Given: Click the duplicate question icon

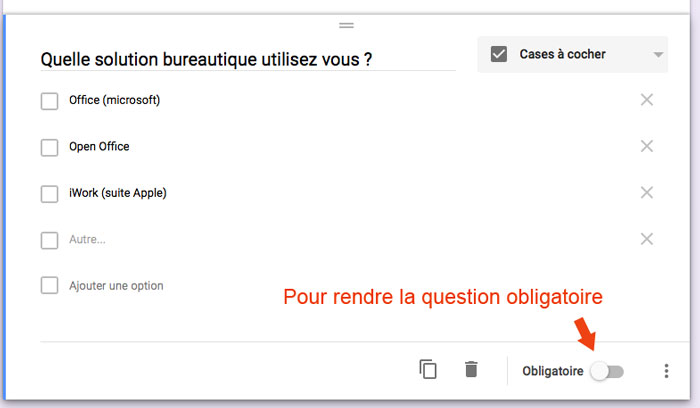Looking at the screenshot, I should pos(428,370).
